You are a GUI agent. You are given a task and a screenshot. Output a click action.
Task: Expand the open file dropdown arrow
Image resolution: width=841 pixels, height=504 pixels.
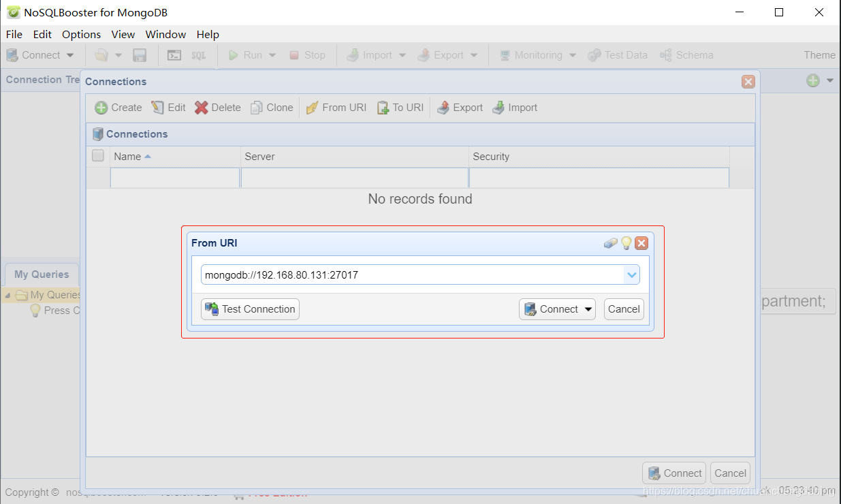pos(118,55)
